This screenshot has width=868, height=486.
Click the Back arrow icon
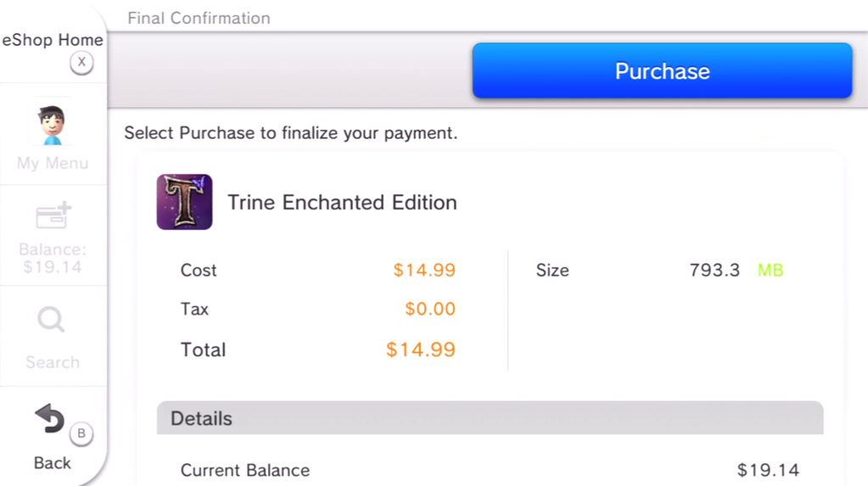(49, 419)
